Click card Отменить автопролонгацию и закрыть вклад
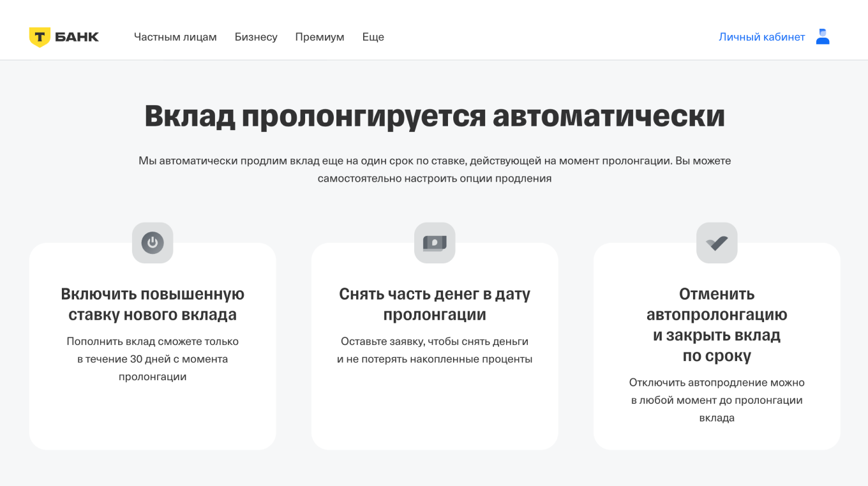The image size is (868, 486). pos(717,344)
